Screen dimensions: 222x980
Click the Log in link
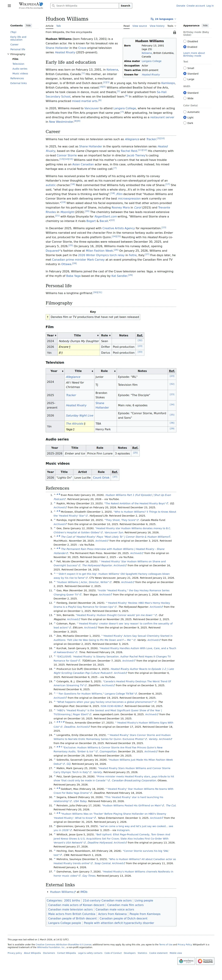click(x=210, y=6)
